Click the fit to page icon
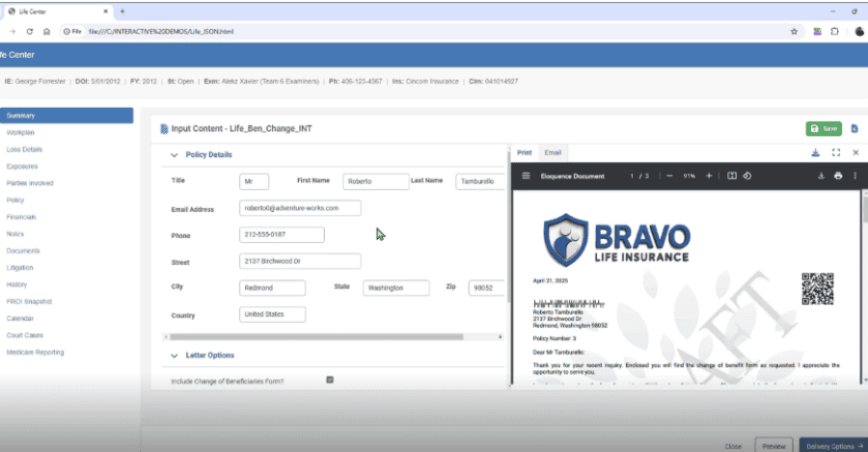The width and height of the screenshot is (868, 452). click(x=732, y=176)
